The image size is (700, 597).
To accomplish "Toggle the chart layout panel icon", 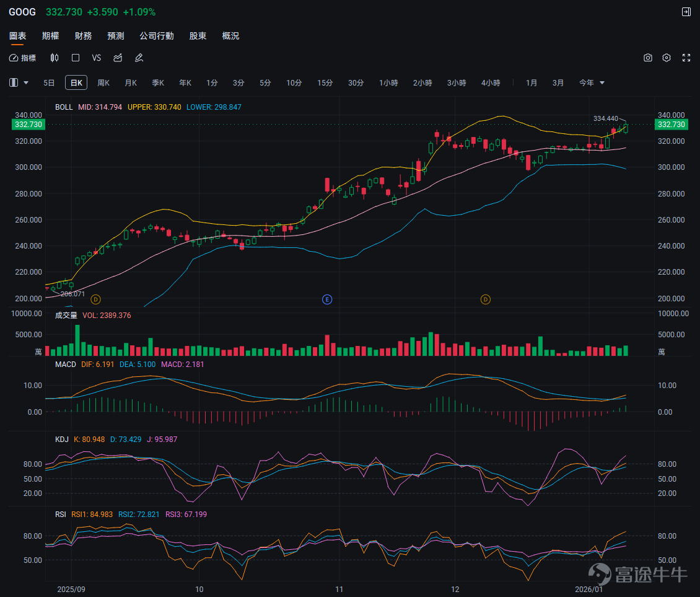I will coord(14,82).
